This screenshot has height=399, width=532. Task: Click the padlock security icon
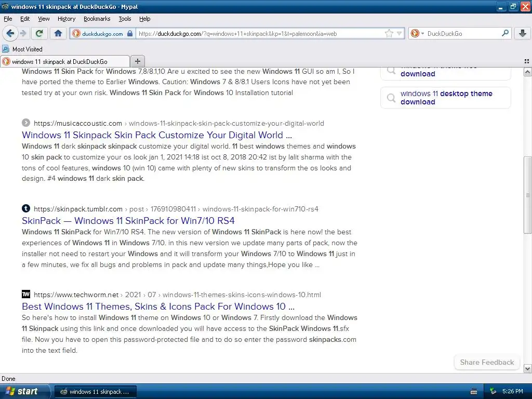130,34
